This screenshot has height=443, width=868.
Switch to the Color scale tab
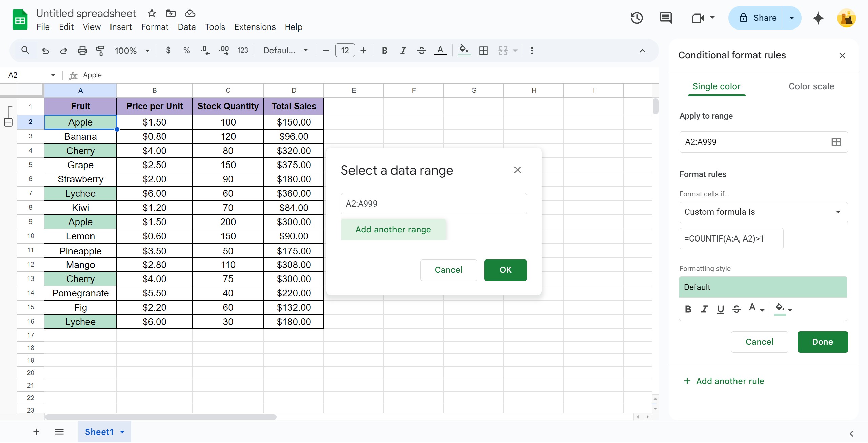tap(811, 86)
